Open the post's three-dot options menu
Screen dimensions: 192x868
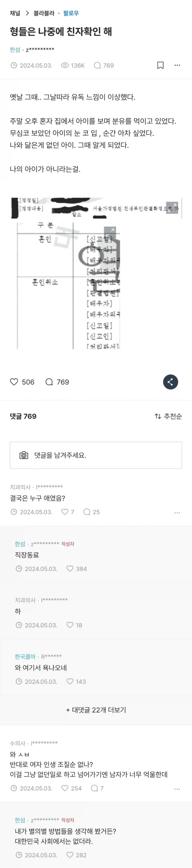(177, 65)
